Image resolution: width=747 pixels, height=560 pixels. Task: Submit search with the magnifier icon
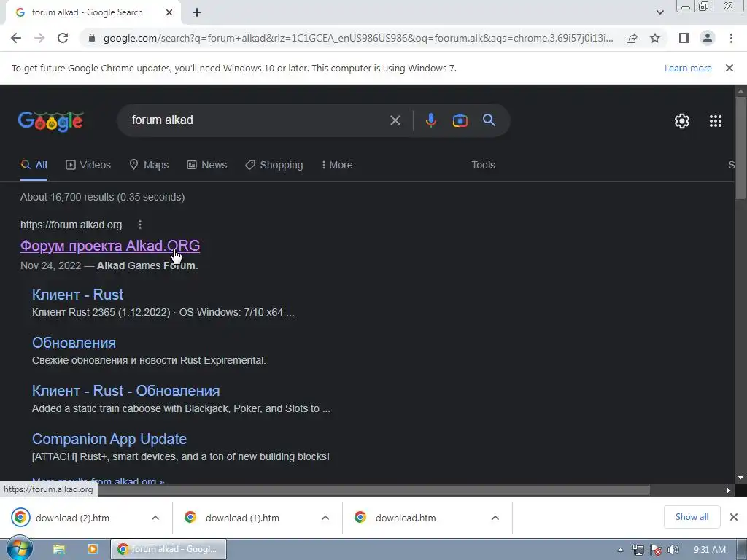(489, 120)
